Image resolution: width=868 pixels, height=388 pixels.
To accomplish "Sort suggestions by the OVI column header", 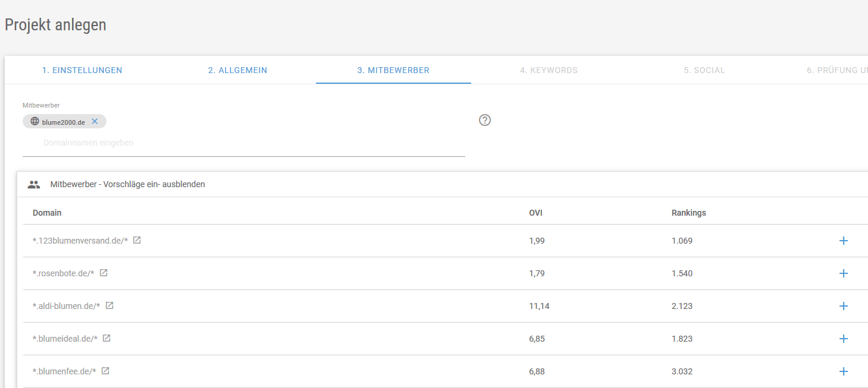I will click(535, 213).
